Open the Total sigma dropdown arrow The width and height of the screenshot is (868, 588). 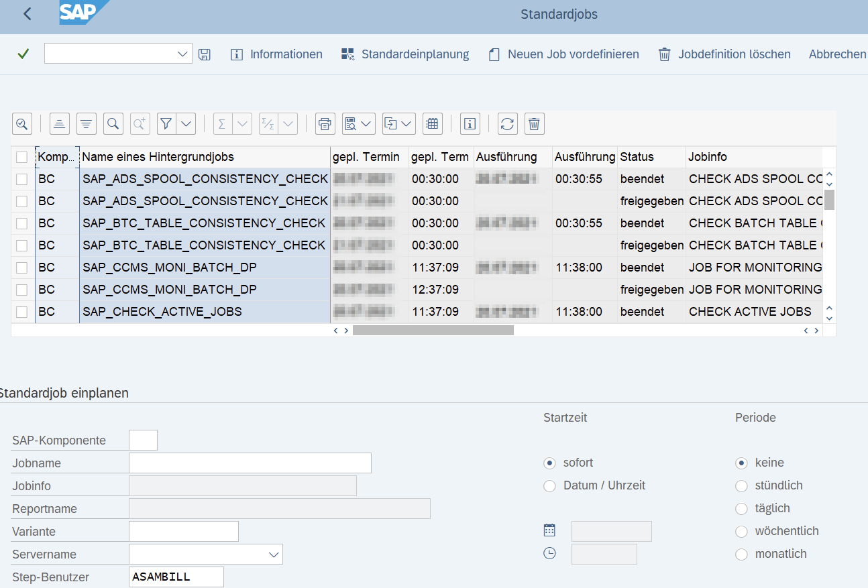click(x=243, y=123)
